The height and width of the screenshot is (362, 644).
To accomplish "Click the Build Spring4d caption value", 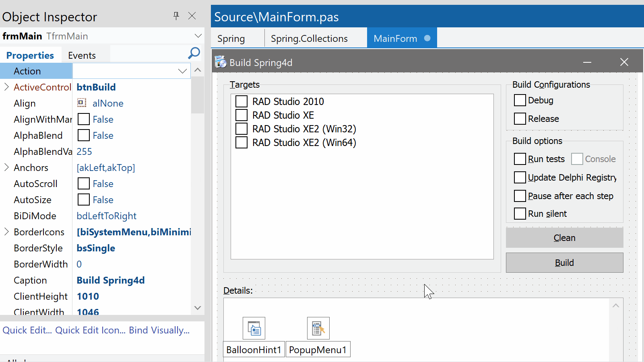I will 111,280.
